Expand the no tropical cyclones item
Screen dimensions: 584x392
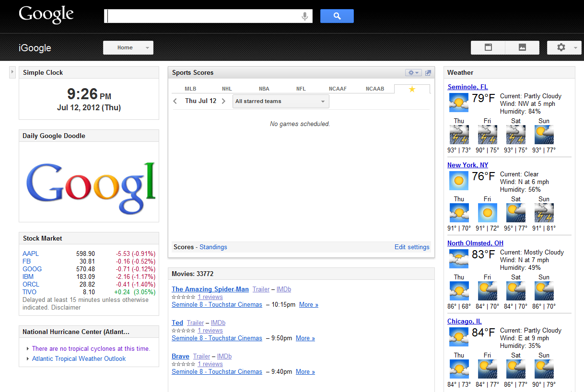point(28,349)
